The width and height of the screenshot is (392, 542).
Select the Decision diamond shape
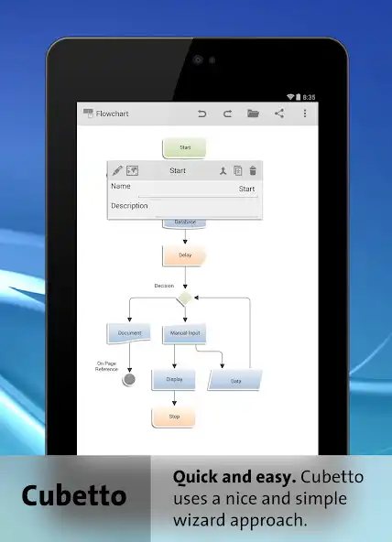(185, 298)
